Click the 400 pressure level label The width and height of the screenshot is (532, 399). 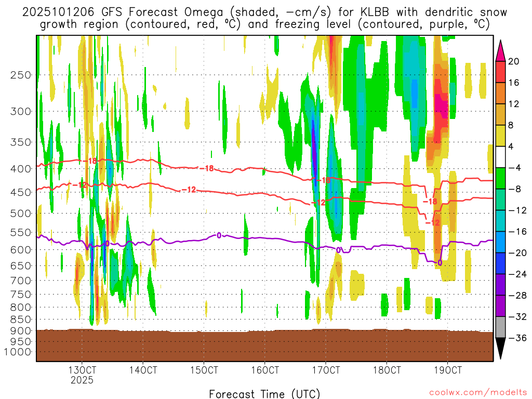[x=21, y=169]
